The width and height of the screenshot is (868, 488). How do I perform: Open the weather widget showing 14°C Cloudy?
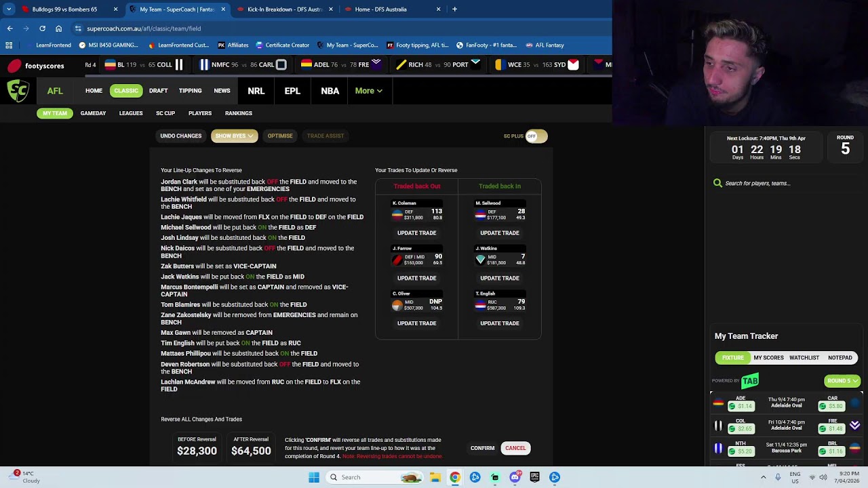click(26, 477)
